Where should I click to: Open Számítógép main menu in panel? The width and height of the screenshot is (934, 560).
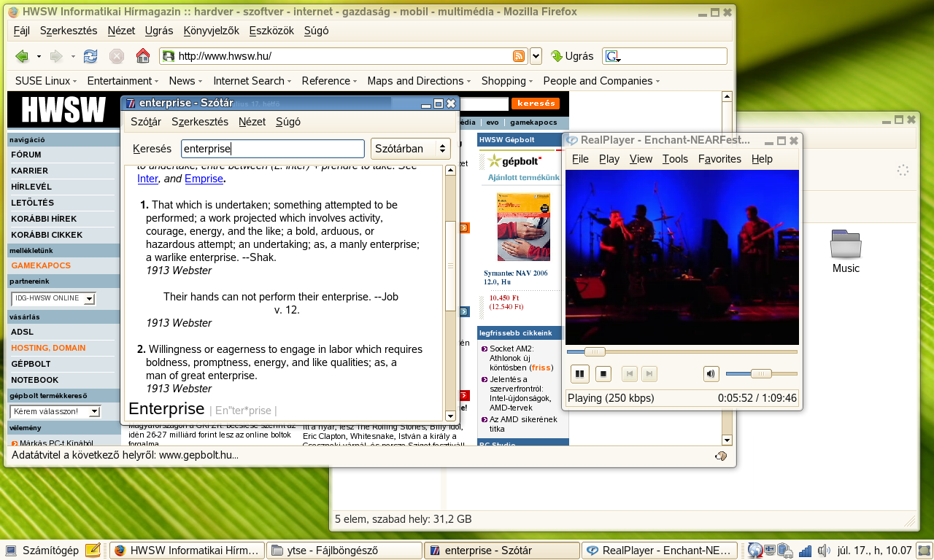[x=42, y=551]
